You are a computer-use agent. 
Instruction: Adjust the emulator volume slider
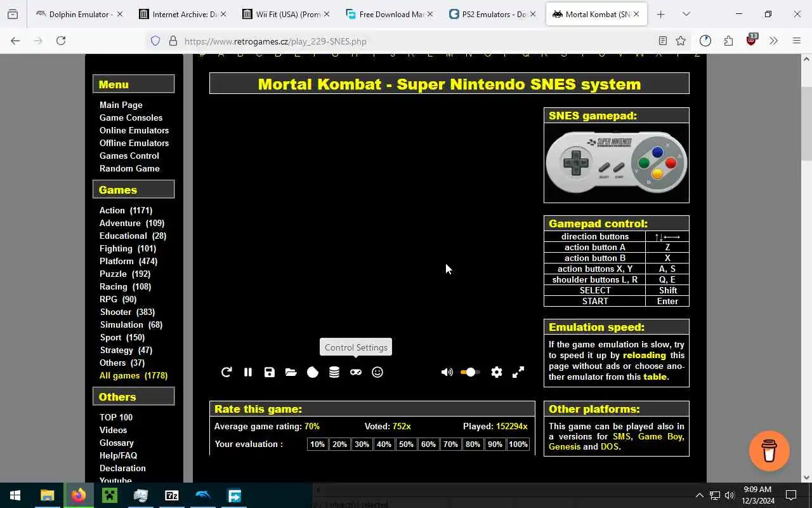[470, 372]
